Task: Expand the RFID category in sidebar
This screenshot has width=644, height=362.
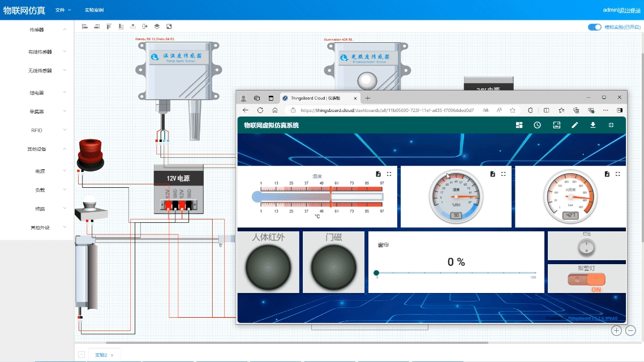Action: [37, 130]
